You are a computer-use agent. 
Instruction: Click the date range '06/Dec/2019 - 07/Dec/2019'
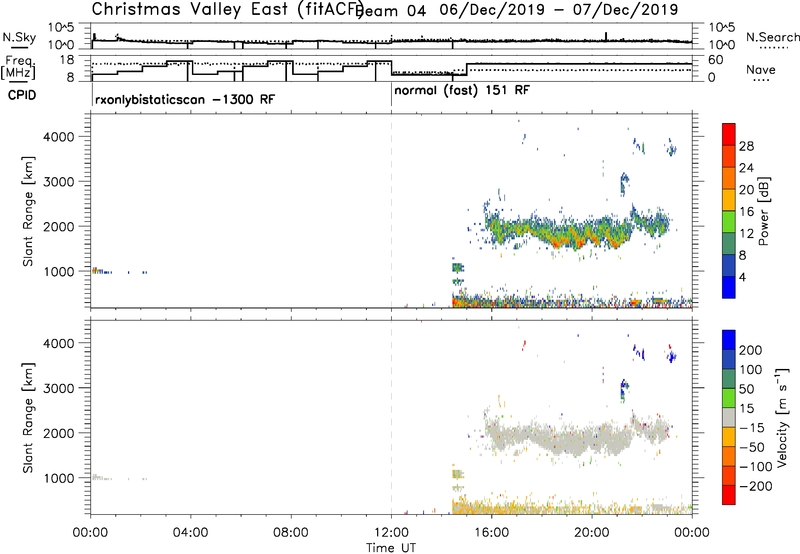coord(559,10)
